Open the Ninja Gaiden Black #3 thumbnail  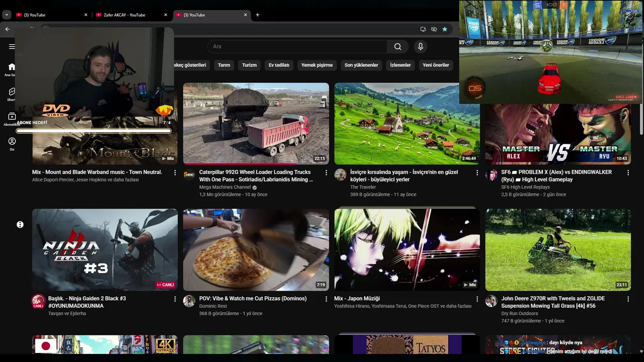pos(105,250)
